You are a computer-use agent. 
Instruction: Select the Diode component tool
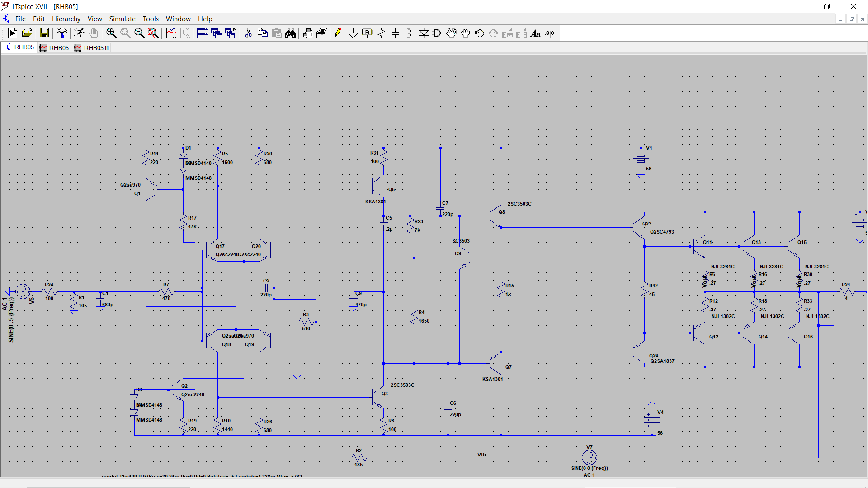point(424,33)
